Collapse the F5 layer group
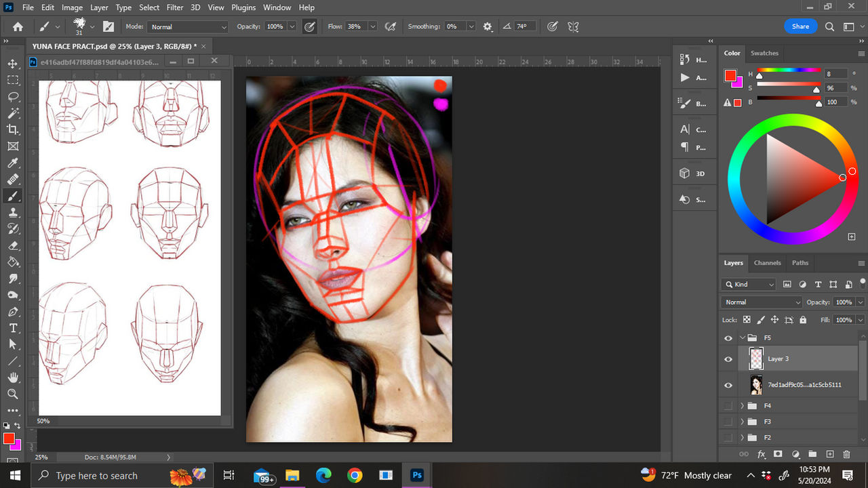 (741, 338)
